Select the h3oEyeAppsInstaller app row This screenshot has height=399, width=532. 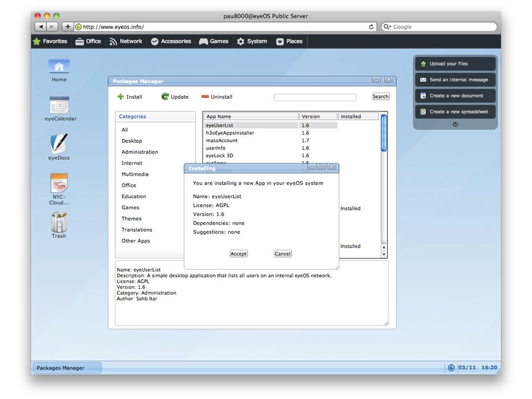(271, 133)
